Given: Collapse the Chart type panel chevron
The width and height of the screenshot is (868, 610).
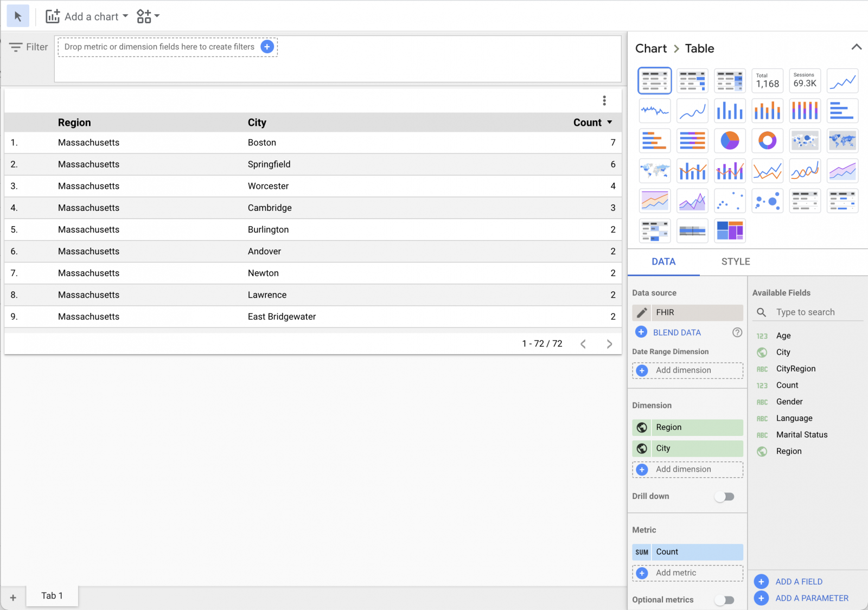Looking at the screenshot, I should (856, 47).
